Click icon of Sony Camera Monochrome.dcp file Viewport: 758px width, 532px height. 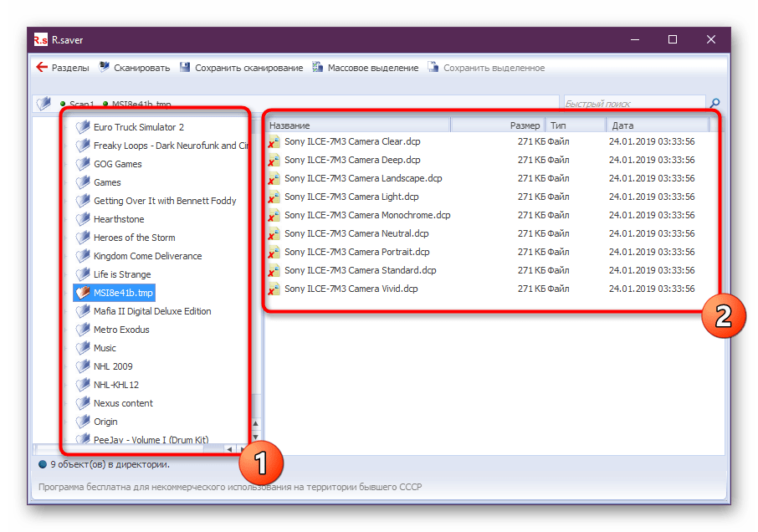coord(274,215)
